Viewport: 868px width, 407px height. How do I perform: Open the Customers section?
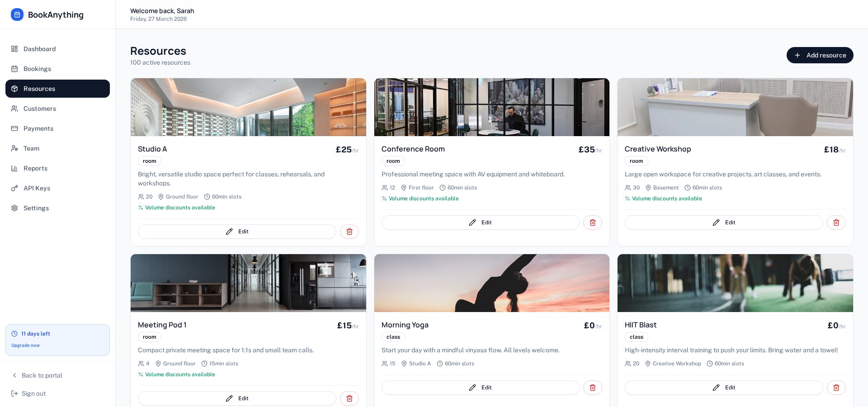pos(57,109)
